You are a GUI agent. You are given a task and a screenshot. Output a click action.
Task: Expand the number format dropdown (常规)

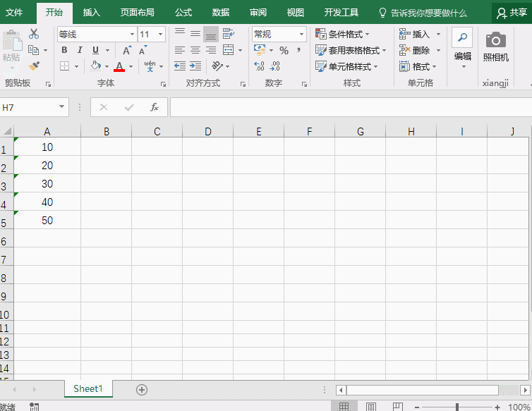pos(301,34)
